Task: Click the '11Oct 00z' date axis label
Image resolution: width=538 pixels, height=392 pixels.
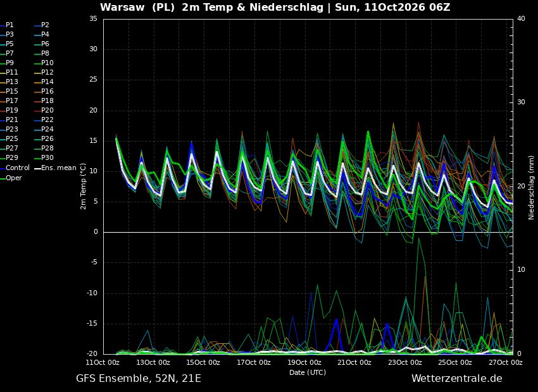Action: (x=103, y=362)
